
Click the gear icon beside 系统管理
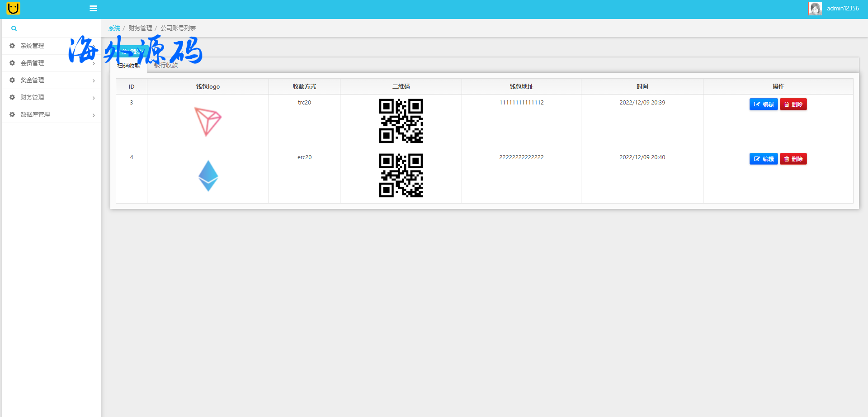point(12,46)
